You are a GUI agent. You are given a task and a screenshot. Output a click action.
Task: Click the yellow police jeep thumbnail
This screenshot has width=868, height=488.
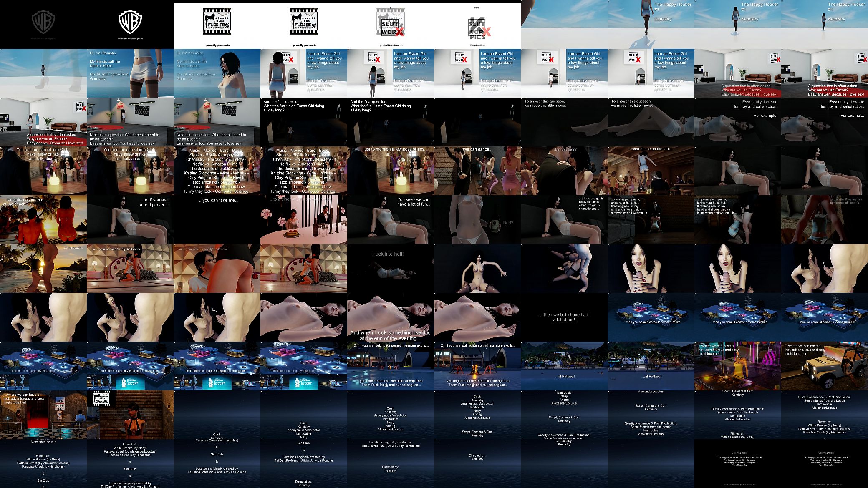point(825,366)
